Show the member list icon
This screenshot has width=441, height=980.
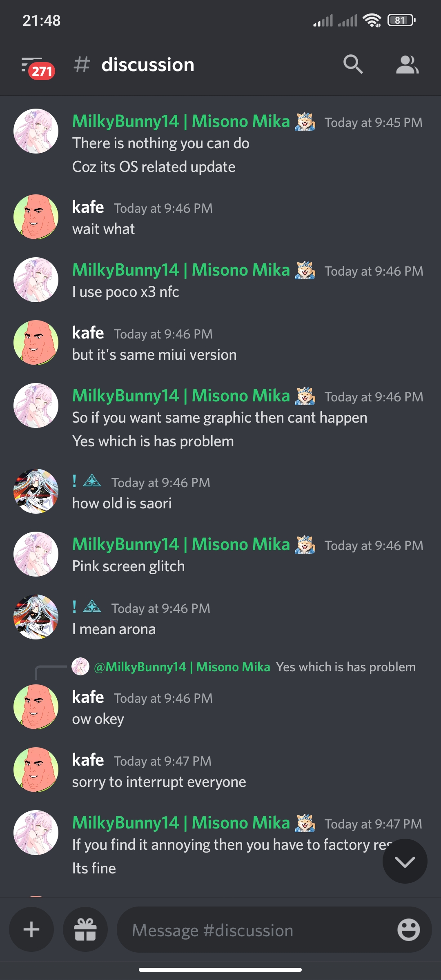(x=407, y=65)
